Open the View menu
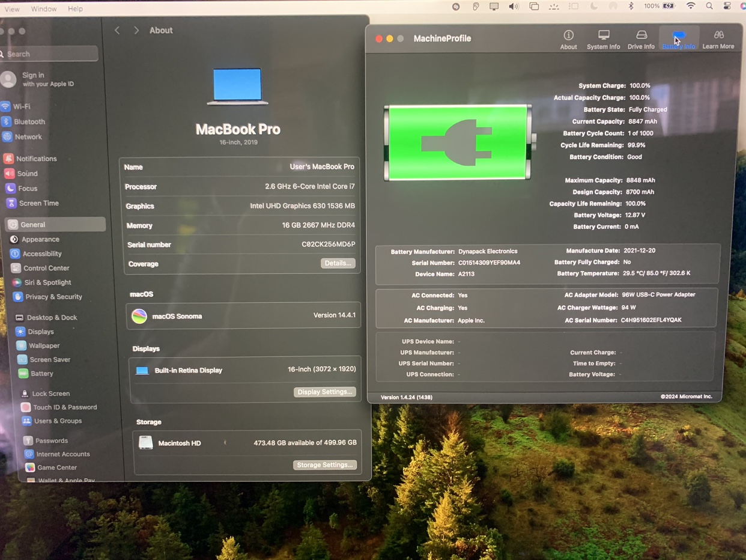746x560 pixels. (11, 9)
